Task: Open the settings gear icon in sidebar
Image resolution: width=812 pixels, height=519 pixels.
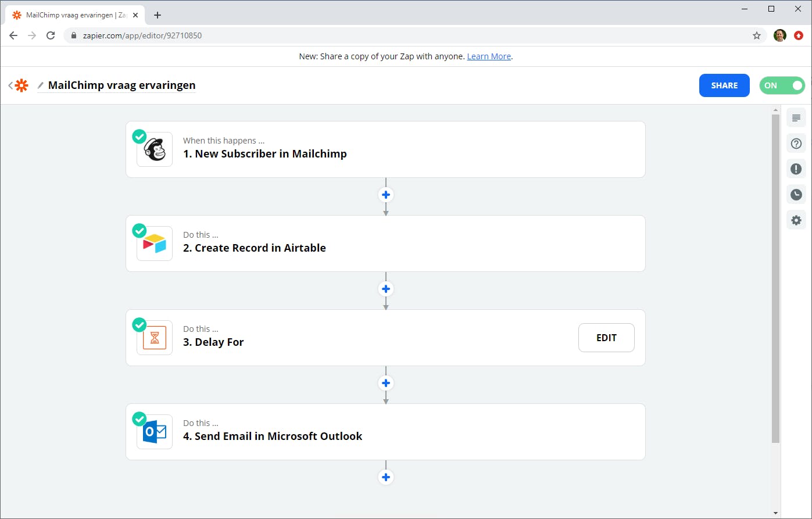Action: click(x=796, y=220)
